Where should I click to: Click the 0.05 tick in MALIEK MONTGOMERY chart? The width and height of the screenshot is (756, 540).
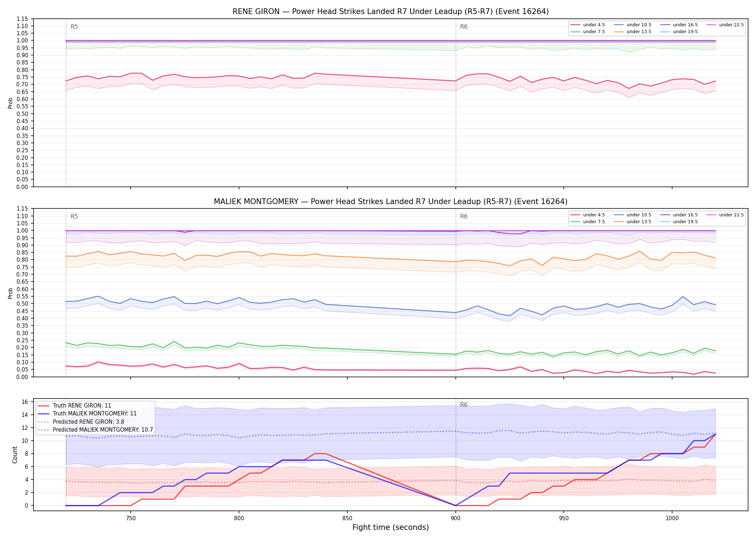[22, 370]
